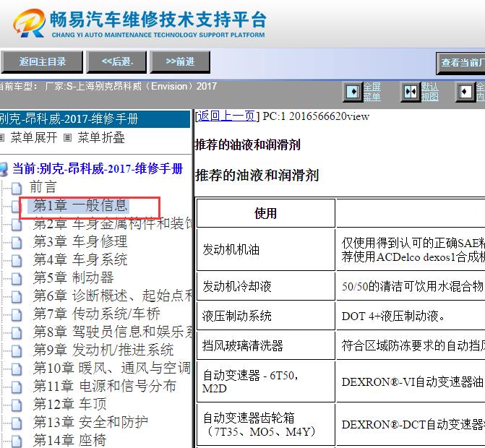
Task: Open 第9章 发动机/推进系统
Action: point(103,350)
